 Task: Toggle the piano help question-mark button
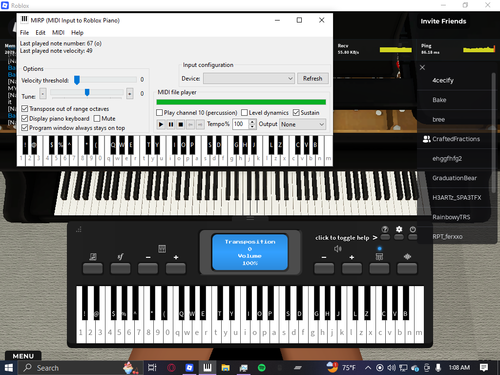[x=385, y=237]
